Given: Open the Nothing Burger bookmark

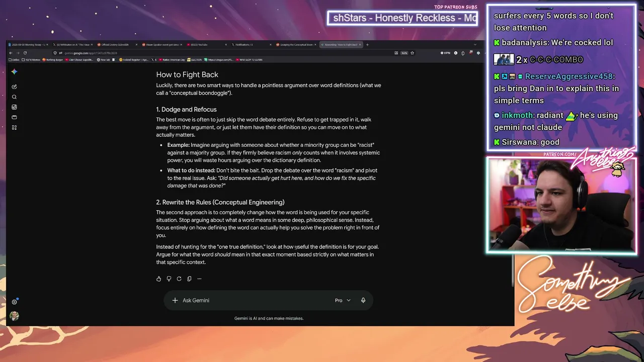Looking at the screenshot, I should point(53,60).
